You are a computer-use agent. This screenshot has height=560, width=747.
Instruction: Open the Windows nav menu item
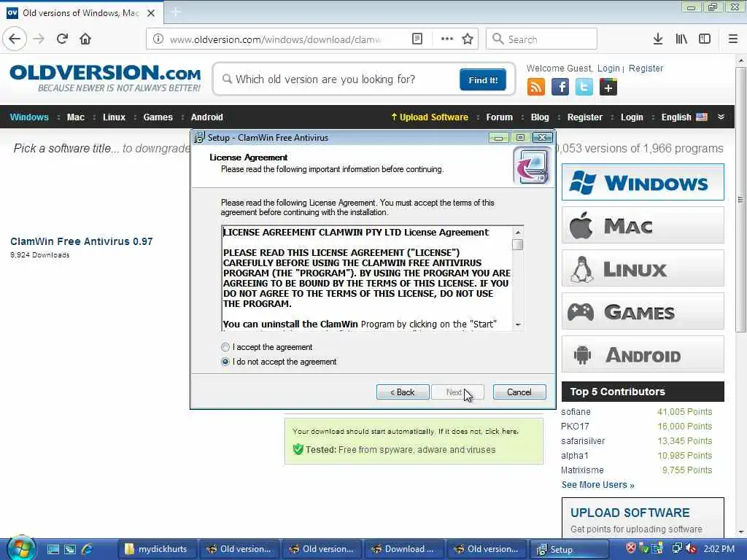tap(29, 117)
